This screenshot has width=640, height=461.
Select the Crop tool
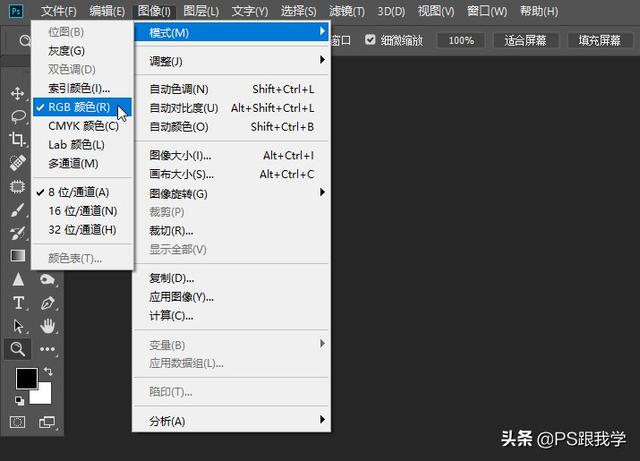click(17, 140)
